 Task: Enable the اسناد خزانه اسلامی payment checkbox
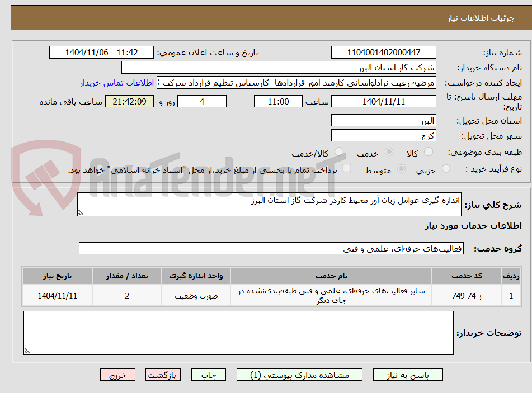click(x=347, y=168)
